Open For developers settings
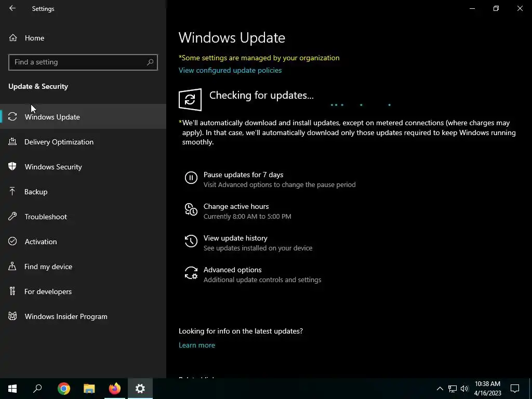Viewport: 532px width, 399px height. [x=83, y=291]
